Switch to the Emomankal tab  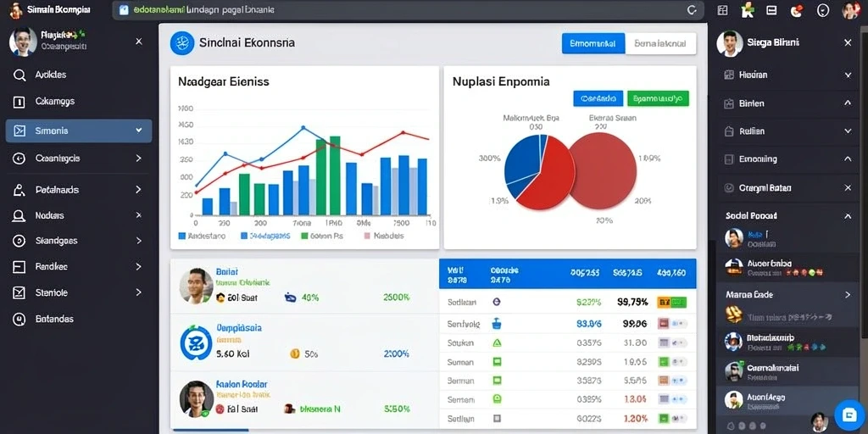tap(593, 43)
